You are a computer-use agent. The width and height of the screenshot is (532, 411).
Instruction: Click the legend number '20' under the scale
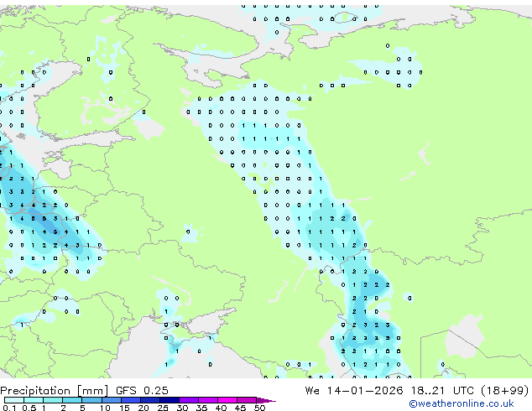pyautogui.click(x=143, y=408)
